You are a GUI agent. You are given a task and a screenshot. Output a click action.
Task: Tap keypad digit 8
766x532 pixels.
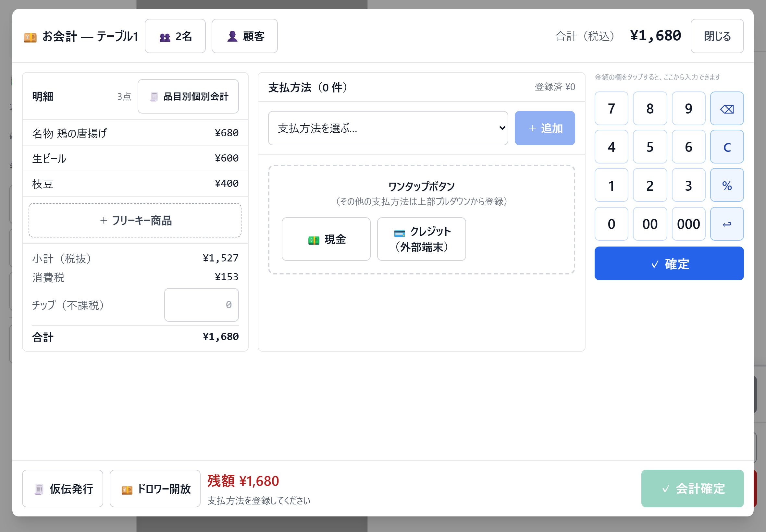pyautogui.click(x=649, y=109)
